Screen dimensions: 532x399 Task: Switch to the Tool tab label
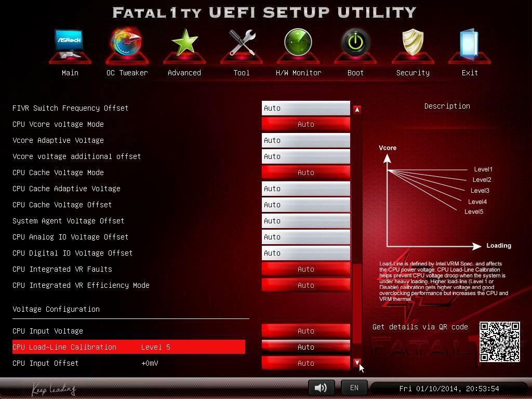(241, 73)
